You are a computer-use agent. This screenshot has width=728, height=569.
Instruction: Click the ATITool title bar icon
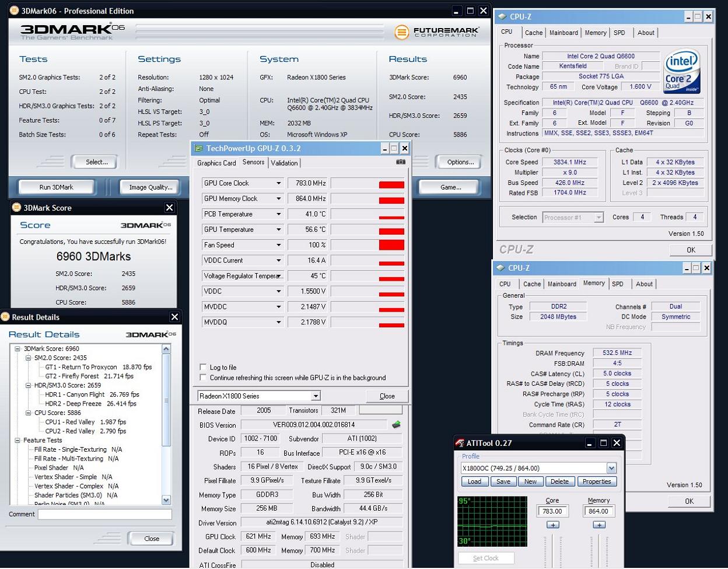click(x=460, y=442)
